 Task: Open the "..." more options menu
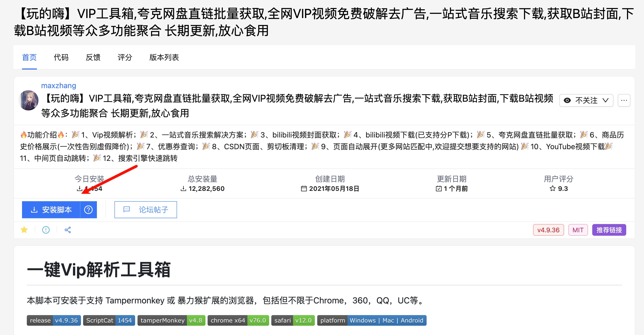point(624,100)
